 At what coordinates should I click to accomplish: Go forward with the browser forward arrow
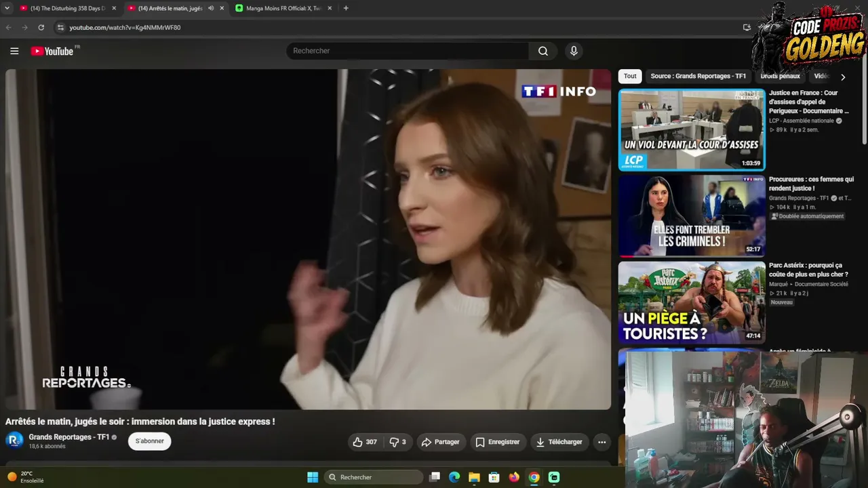25,27
